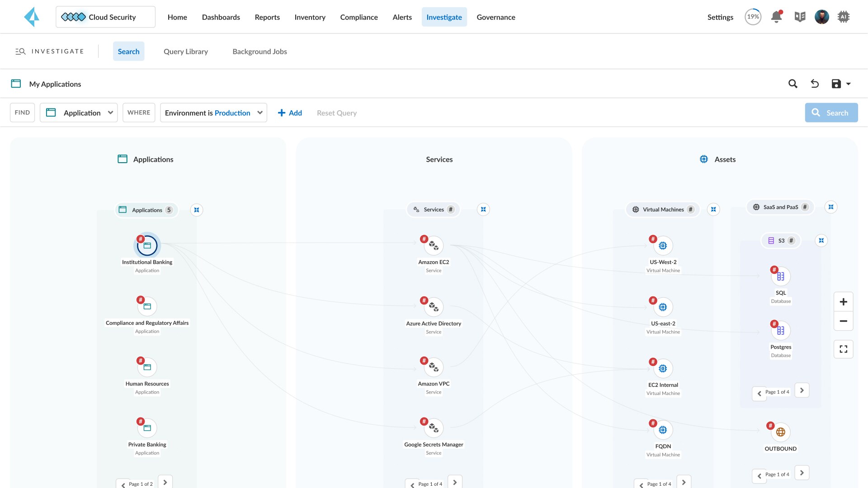Open the AI assistant panel

844,17
